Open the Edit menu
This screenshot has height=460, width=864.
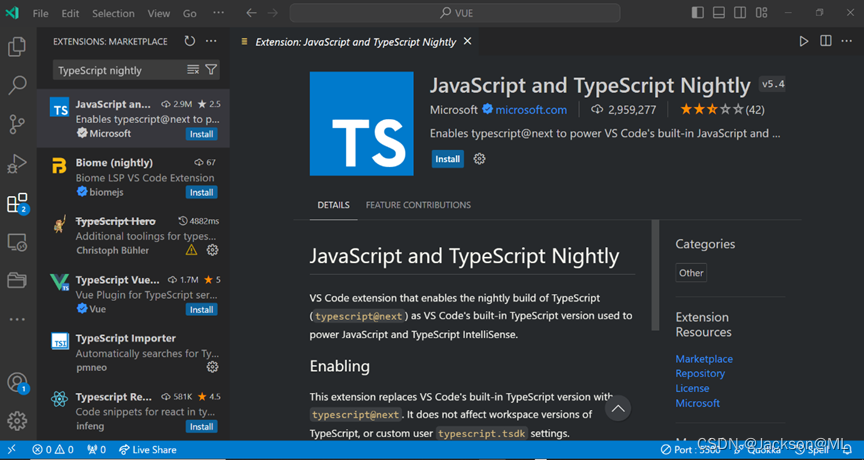coord(70,13)
